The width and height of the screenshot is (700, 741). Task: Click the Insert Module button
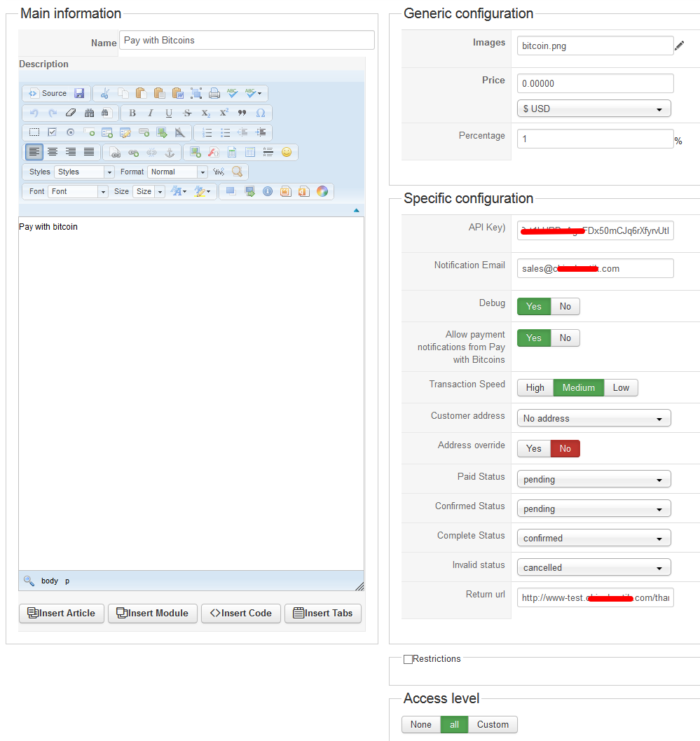click(x=153, y=614)
